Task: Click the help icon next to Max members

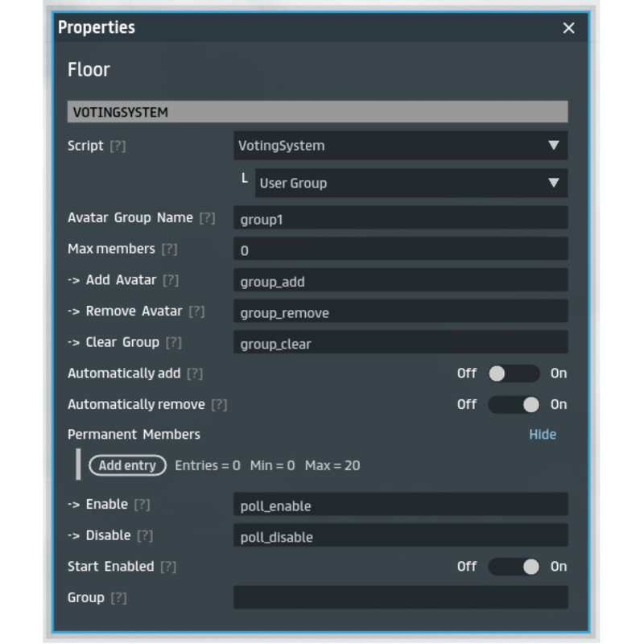Action: 169,250
